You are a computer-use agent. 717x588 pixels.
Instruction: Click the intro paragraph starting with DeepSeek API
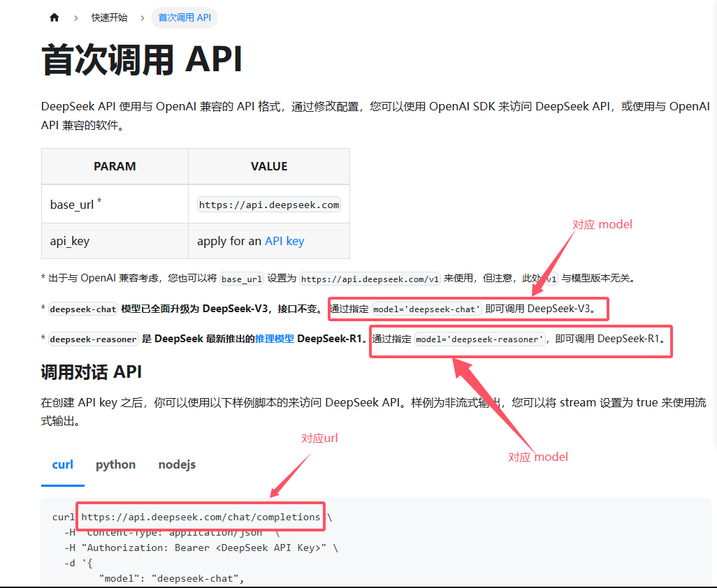pos(375,116)
